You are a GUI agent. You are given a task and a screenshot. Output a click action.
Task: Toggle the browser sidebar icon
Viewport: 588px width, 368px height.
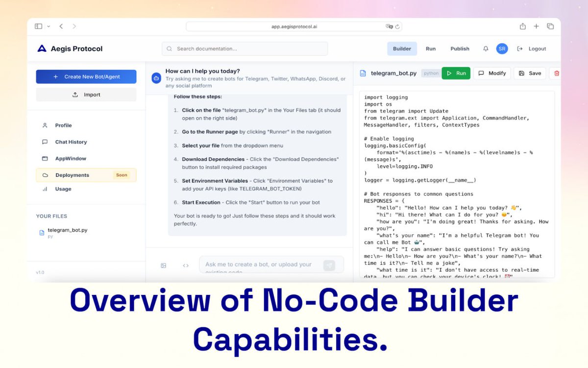(38, 26)
